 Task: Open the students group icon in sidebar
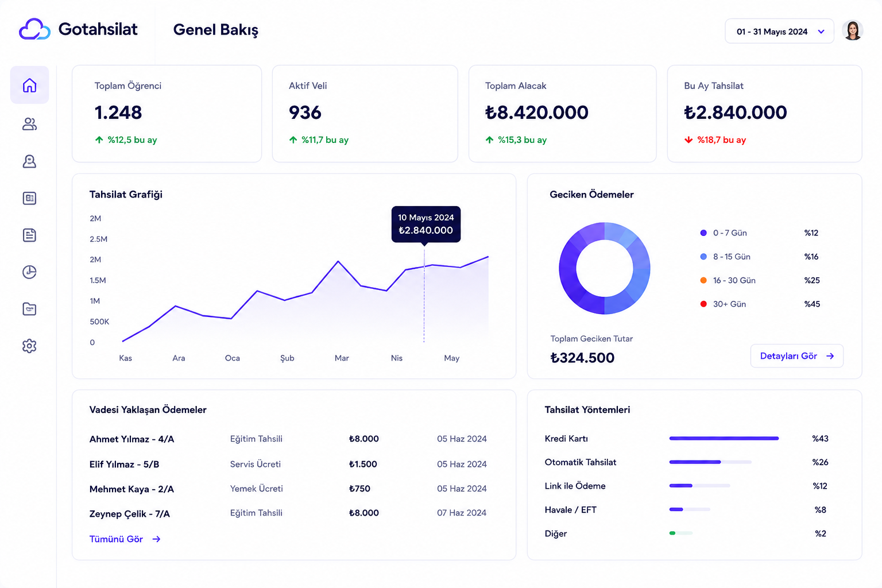(x=29, y=124)
